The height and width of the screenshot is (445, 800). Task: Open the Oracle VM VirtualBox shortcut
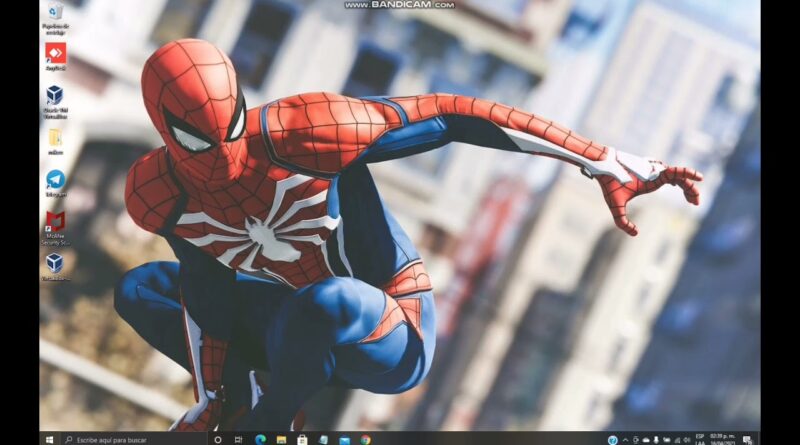coord(55,102)
